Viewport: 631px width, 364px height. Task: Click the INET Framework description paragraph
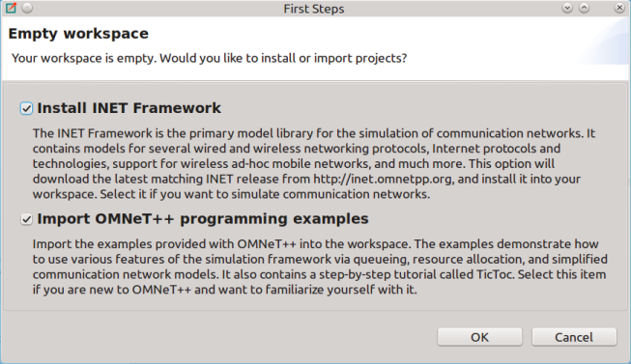(x=314, y=164)
